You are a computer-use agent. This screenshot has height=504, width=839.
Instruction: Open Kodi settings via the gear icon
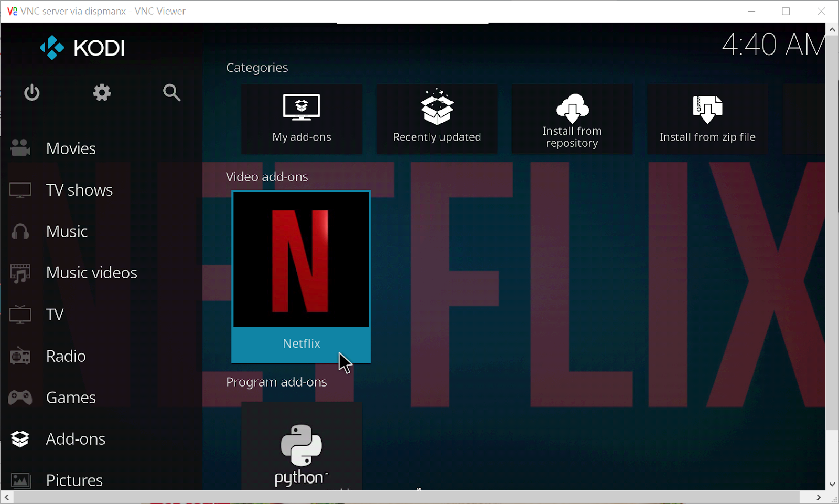[101, 93]
